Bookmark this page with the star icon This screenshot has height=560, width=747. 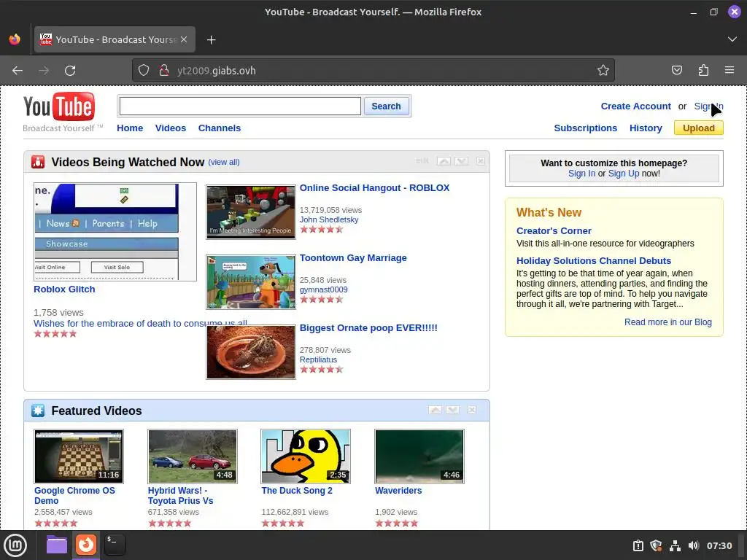tap(603, 71)
